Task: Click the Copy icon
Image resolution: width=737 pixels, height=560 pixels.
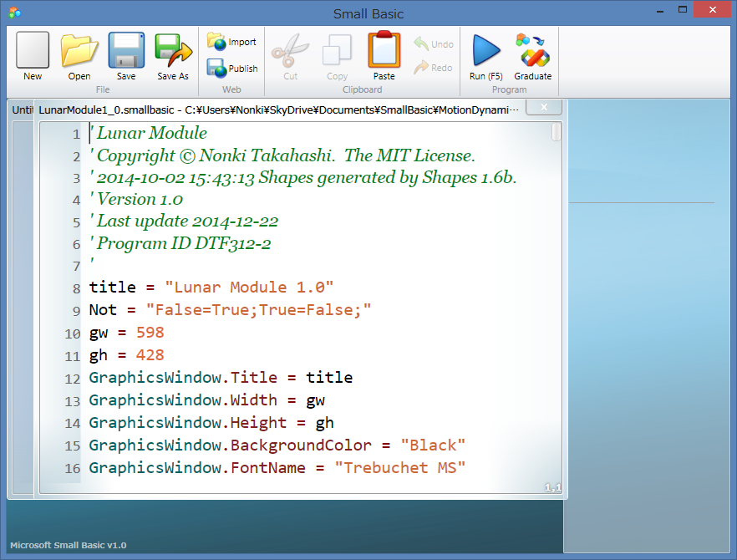Action: pyautogui.click(x=337, y=50)
